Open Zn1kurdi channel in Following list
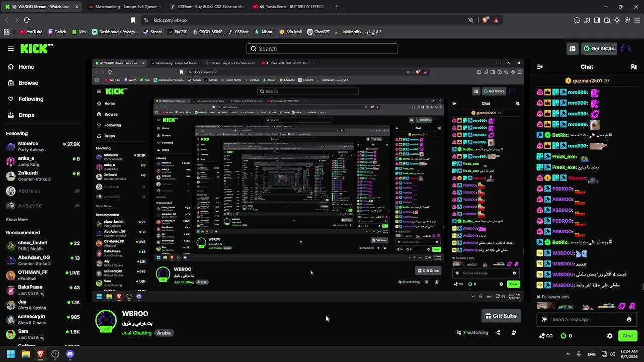 43,176
